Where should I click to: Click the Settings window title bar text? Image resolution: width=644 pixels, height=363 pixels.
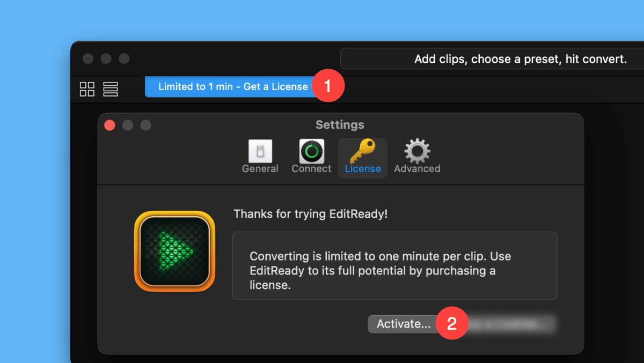[x=340, y=125]
